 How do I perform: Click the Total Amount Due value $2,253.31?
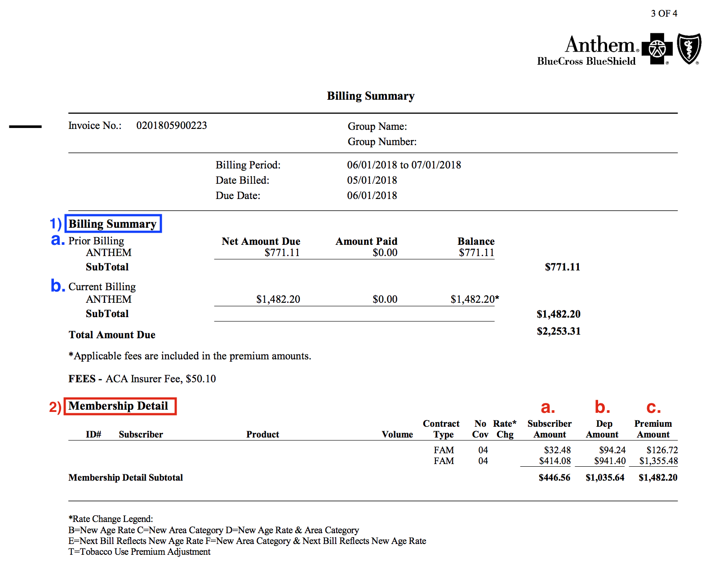point(559,332)
